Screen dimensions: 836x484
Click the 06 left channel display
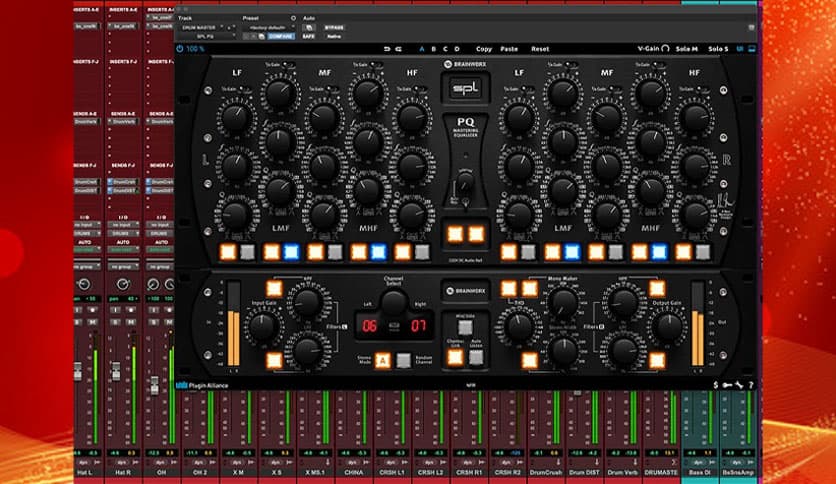pos(369,326)
